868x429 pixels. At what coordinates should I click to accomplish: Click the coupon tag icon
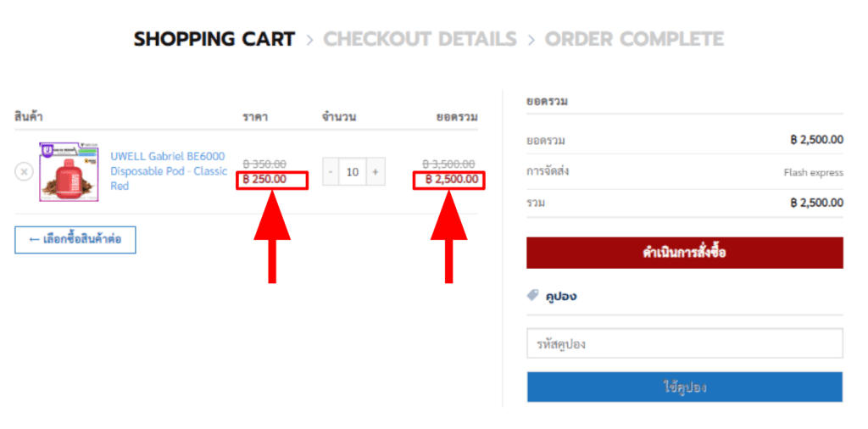[532, 296]
